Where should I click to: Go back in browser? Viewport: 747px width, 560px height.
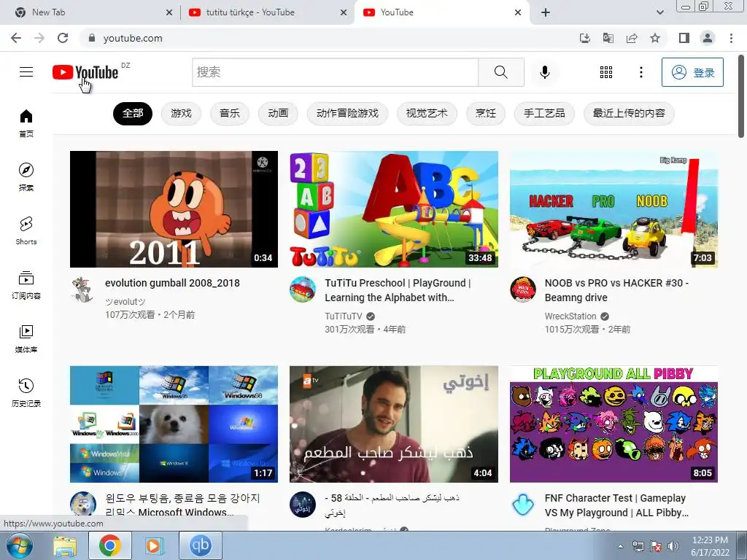coord(16,38)
